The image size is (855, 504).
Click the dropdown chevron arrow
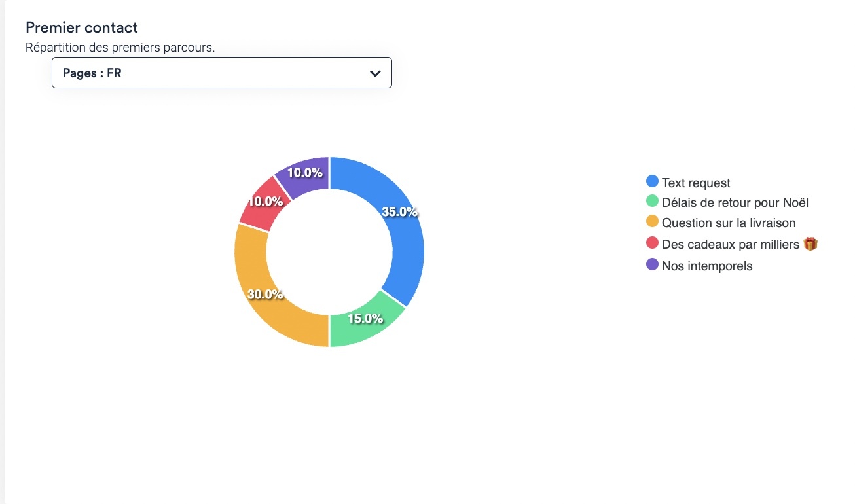[x=375, y=73]
